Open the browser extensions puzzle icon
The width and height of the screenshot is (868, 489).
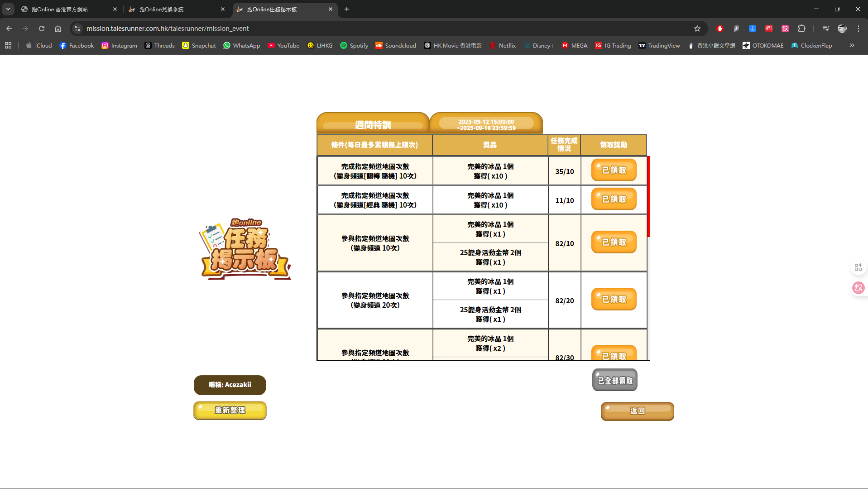[801, 29]
